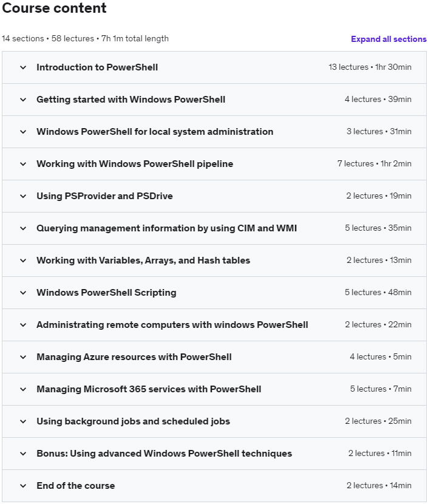Select Managing Azure resources with PowerShell title
This screenshot has width=428, height=504.
pos(134,357)
